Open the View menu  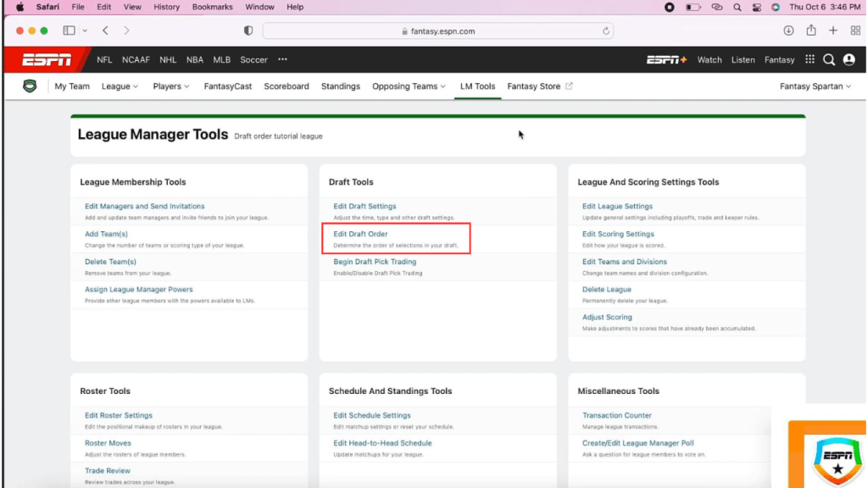click(132, 7)
